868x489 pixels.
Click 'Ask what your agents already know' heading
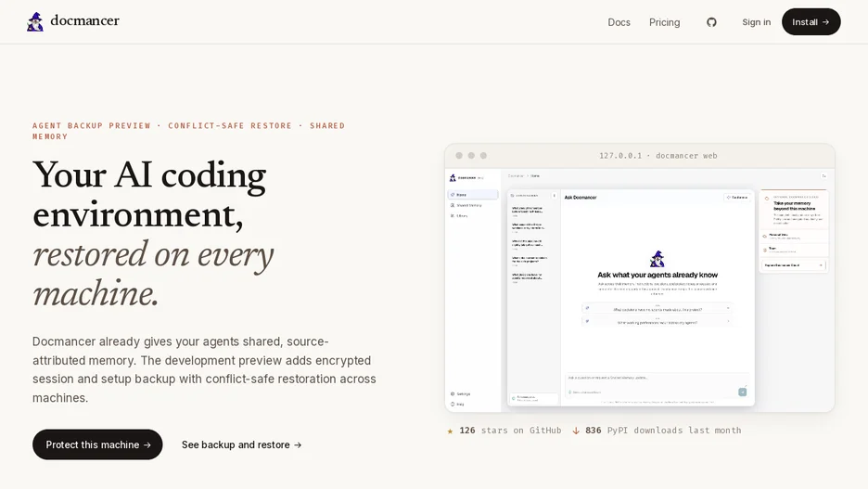pos(657,275)
